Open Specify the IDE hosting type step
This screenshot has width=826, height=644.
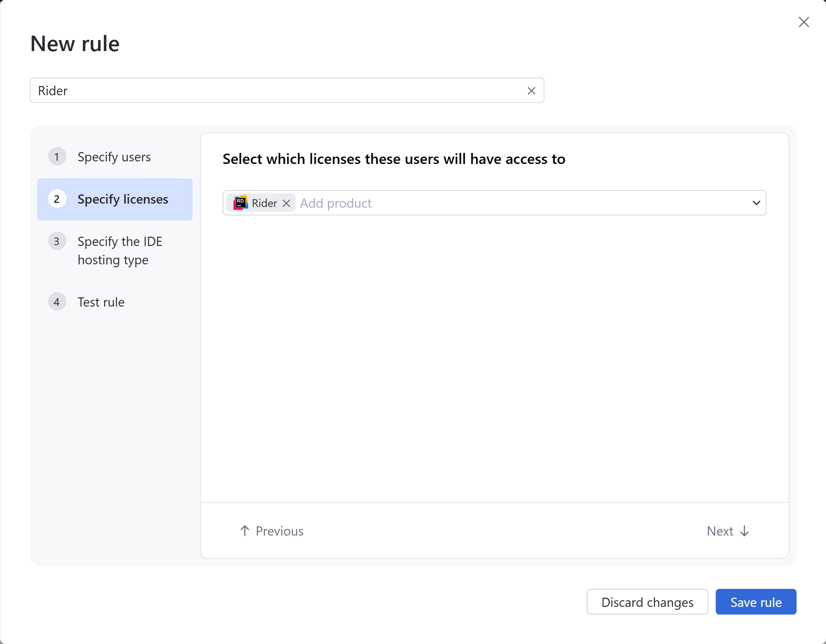pyautogui.click(x=115, y=250)
